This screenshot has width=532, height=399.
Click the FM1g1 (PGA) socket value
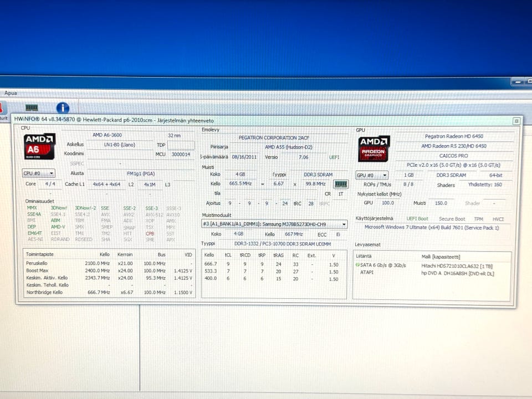[x=140, y=173]
